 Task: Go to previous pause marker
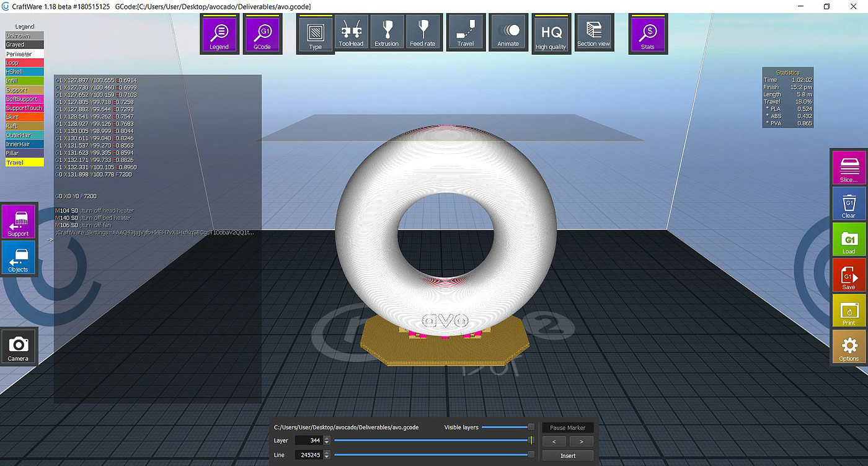pos(555,442)
